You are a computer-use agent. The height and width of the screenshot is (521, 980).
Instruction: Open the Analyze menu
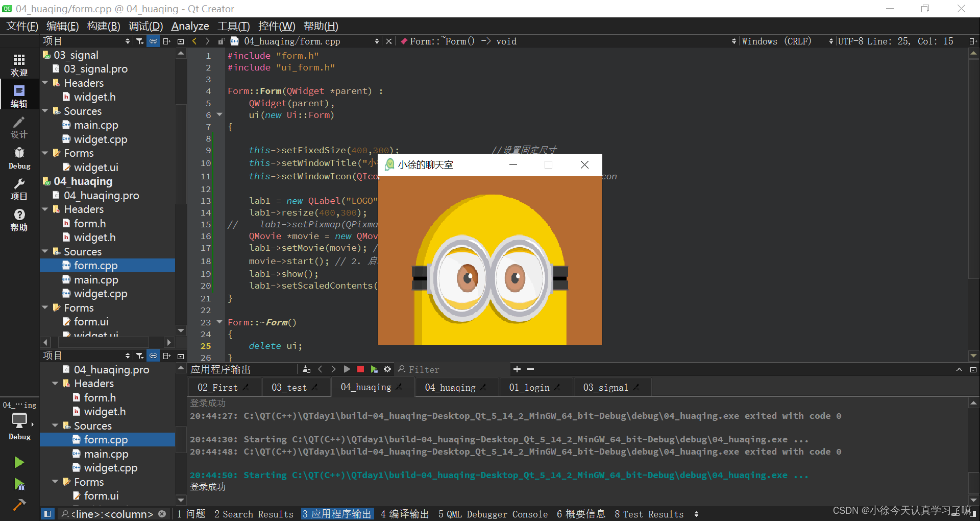coord(190,26)
